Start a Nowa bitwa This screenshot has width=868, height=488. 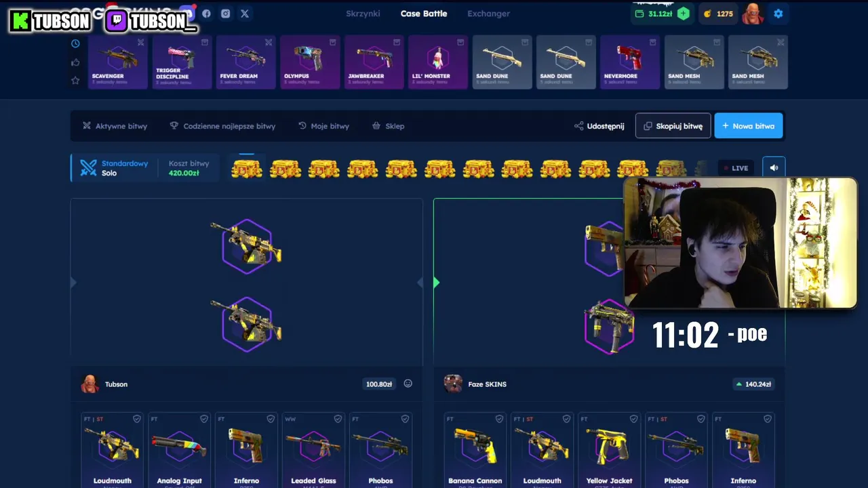coord(749,125)
